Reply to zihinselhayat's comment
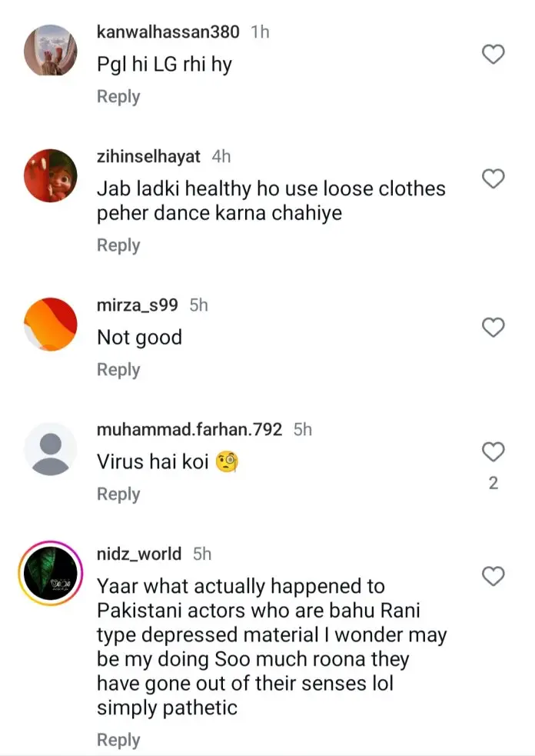535x756 pixels. [x=118, y=245]
